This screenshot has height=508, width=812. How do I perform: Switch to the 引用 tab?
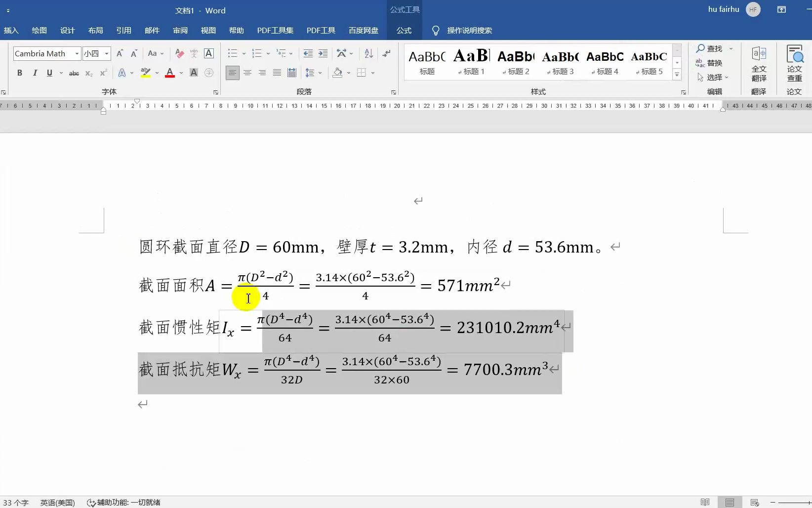tap(124, 31)
